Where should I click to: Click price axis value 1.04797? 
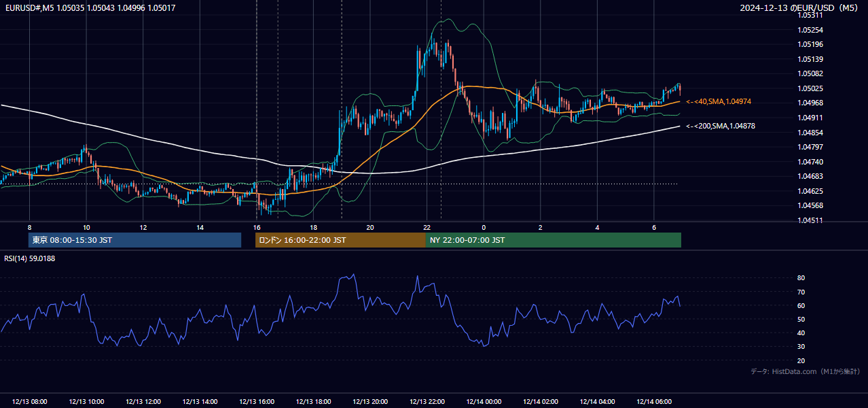810,147
